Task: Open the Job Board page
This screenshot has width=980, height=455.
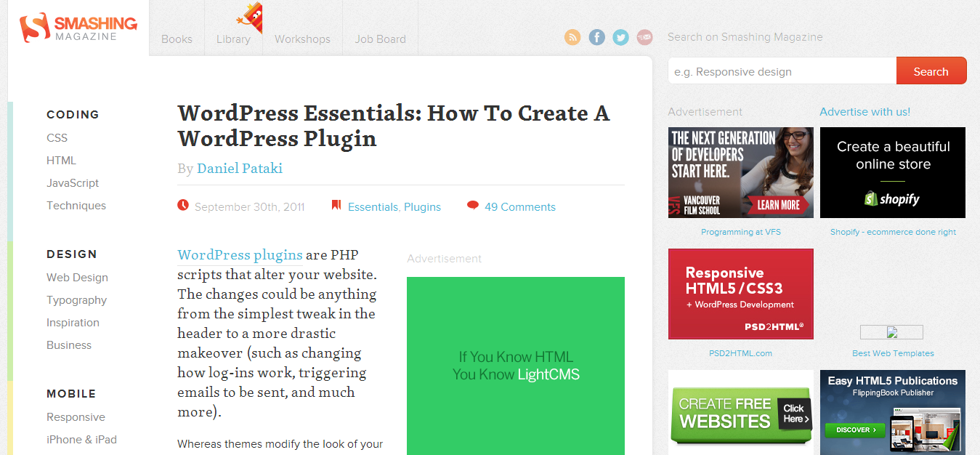Action: coord(380,39)
